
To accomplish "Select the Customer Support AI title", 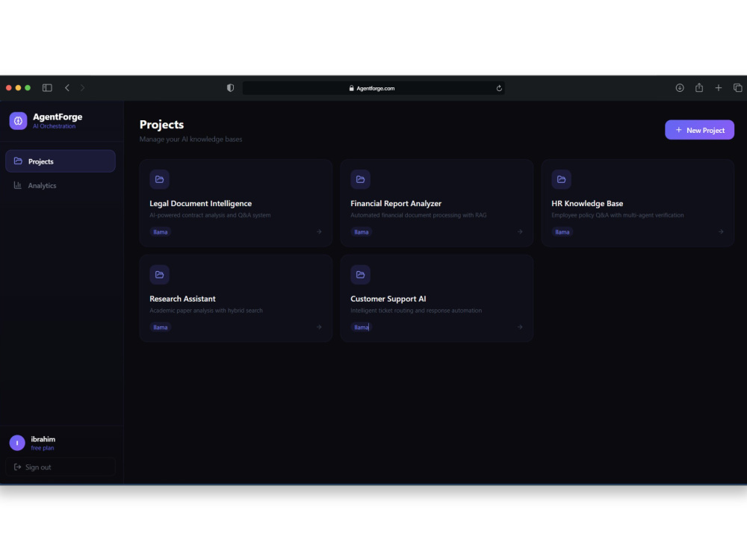I will [388, 299].
